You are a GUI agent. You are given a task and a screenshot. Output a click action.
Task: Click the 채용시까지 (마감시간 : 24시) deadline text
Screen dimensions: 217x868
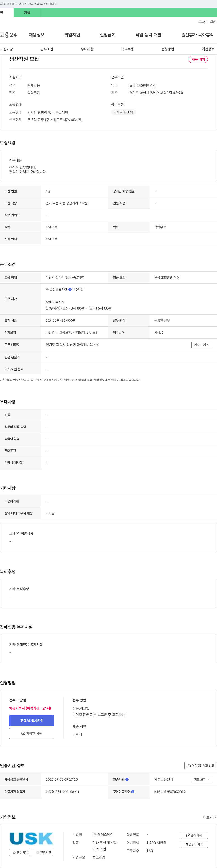(30, 708)
